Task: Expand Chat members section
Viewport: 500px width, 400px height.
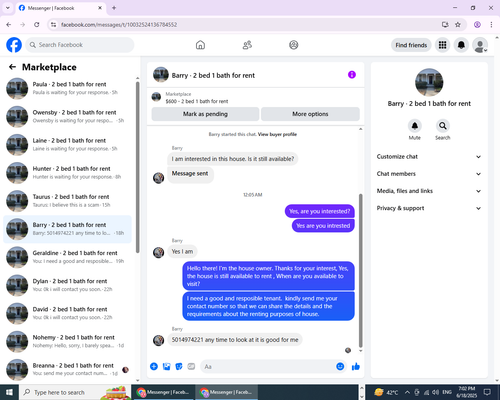Action: [429, 174]
